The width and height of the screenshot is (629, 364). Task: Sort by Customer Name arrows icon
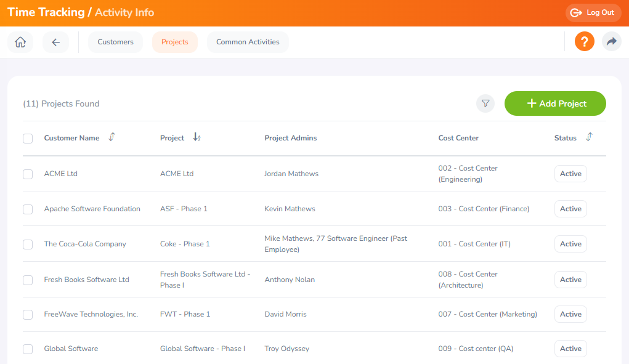[x=112, y=137]
